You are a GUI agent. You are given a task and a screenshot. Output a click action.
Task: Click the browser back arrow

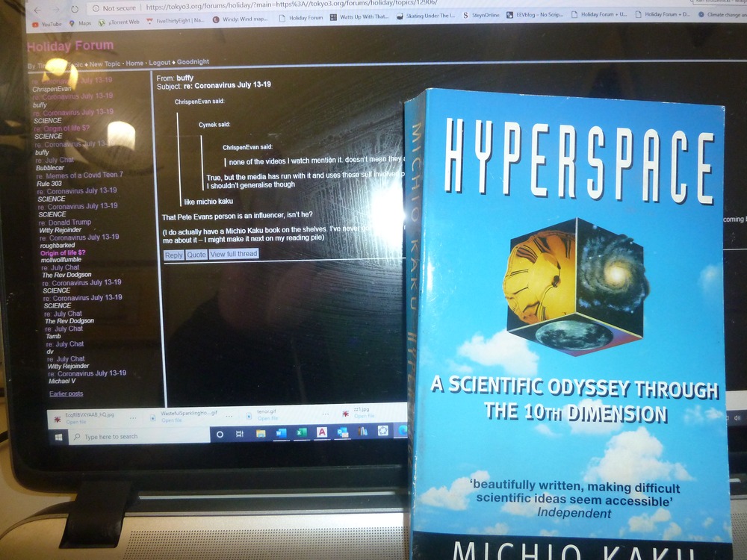coord(37,9)
